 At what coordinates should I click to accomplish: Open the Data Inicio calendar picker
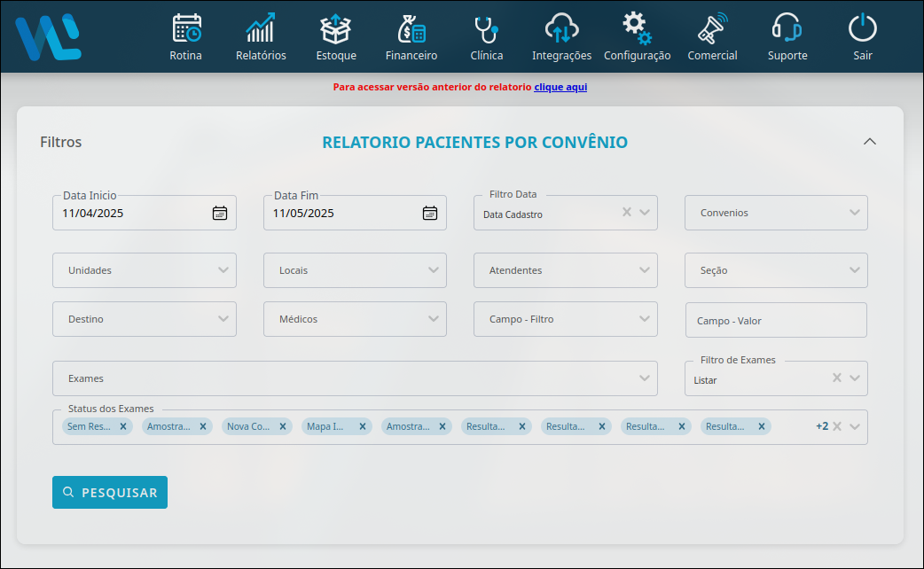click(x=220, y=214)
